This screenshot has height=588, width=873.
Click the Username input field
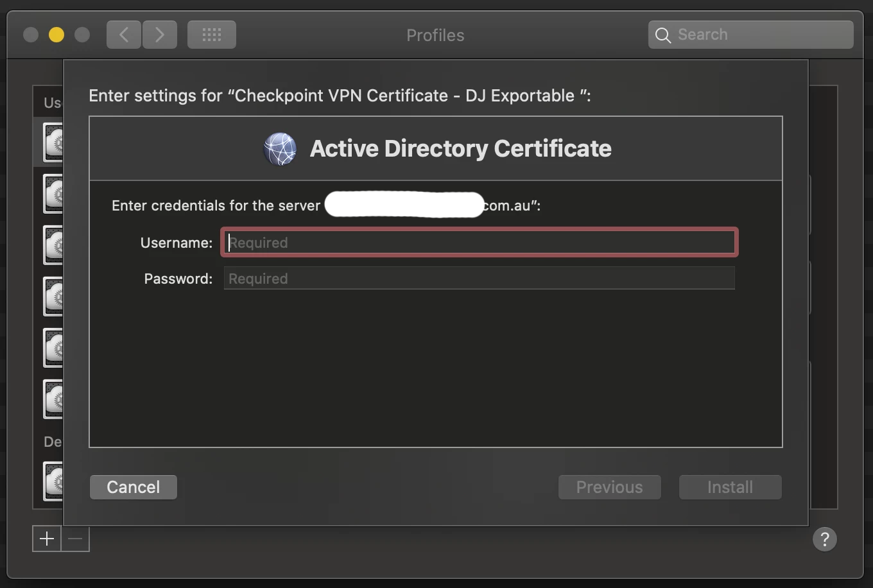coord(480,242)
